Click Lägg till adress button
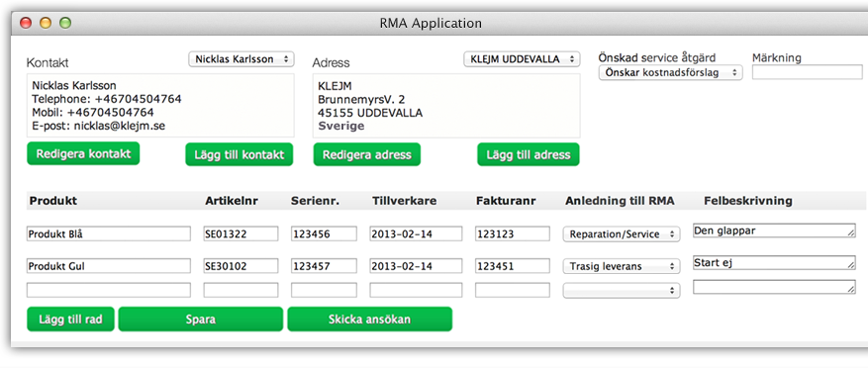Screen dimensions: 868x368 tap(529, 154)
